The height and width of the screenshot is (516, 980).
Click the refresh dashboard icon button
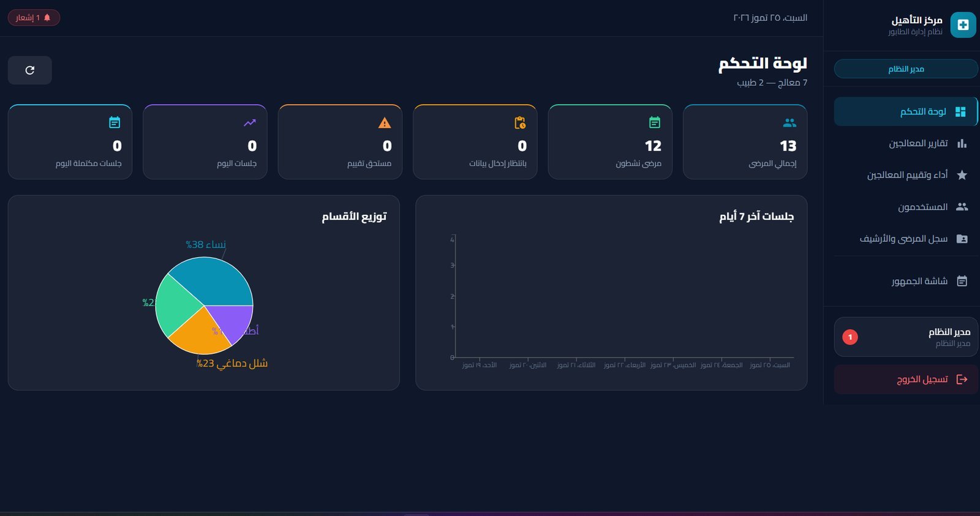(x=30, y=70)
